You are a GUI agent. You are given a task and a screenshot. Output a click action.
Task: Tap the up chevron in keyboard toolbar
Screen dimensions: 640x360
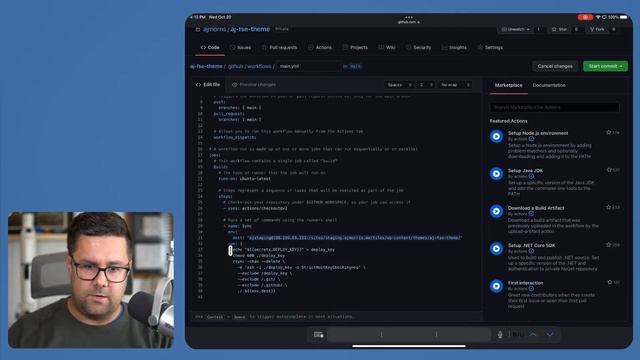coord(533,335)
